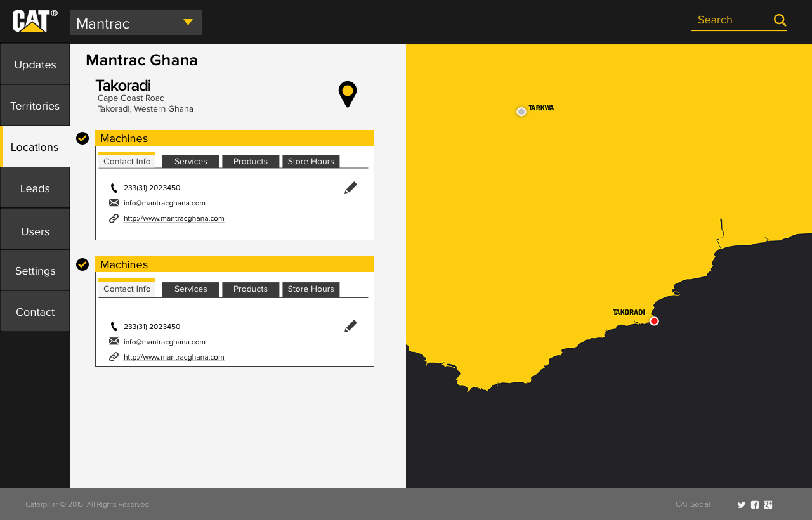Click the link chain icon in first Machines card
Image resolution: width=812 pixels, height=520 pixels.
(114, 218)
